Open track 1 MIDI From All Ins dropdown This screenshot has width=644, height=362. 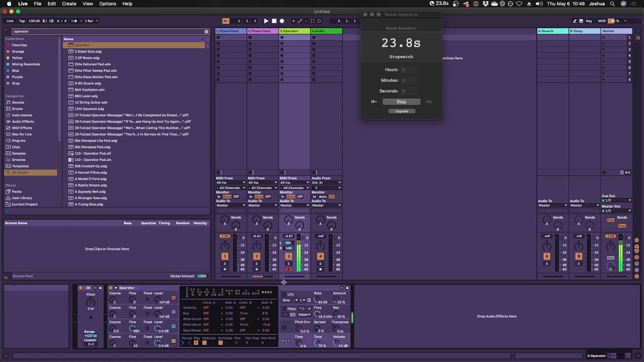tap(231, 183)
